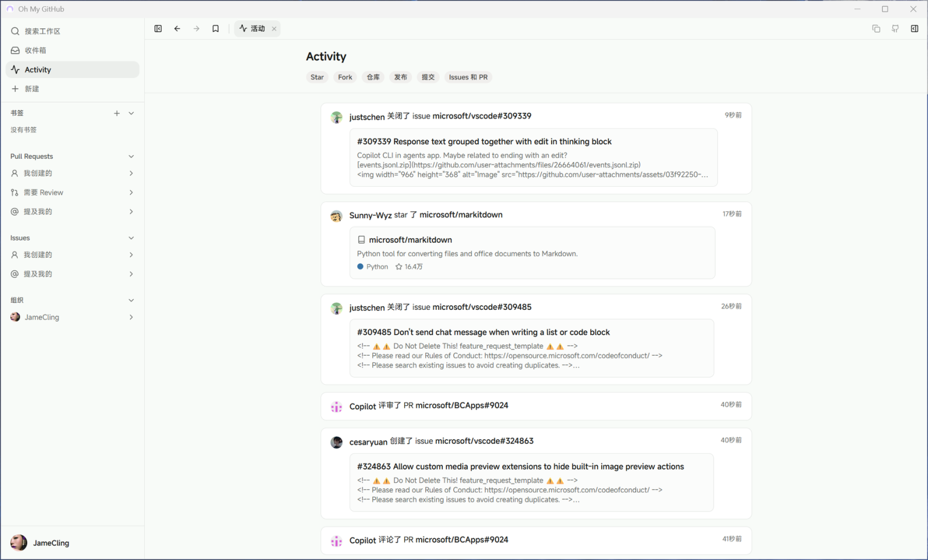Collapse the 书签 section chevron

tap(131, 113)
